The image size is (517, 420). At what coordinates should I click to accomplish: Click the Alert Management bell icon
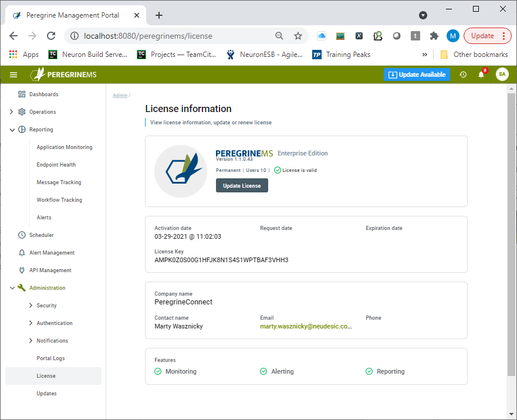tap(22, 252)
